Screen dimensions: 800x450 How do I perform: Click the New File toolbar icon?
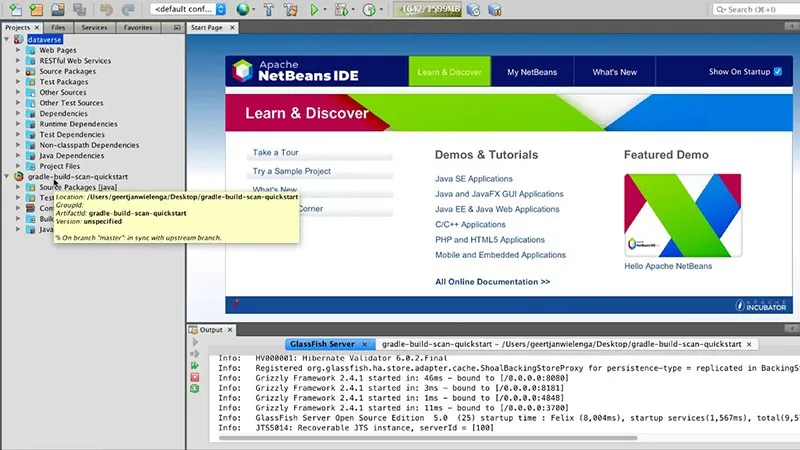(16, 9)
